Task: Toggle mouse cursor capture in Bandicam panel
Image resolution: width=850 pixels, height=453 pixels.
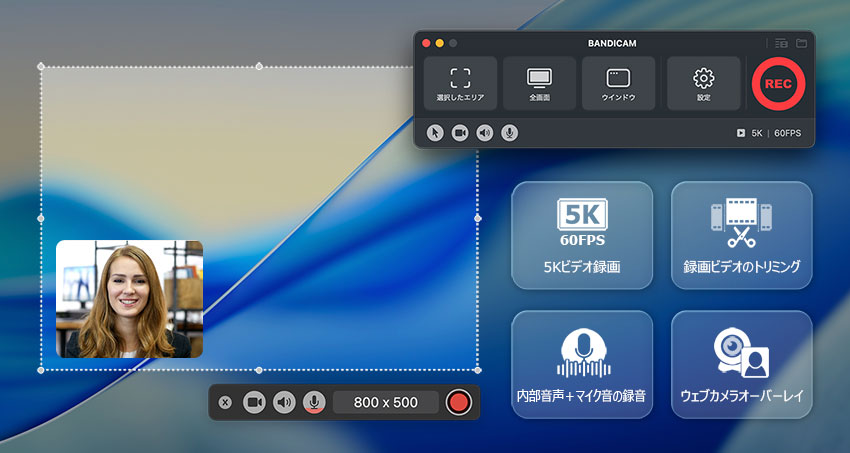Action: [435, 133]
